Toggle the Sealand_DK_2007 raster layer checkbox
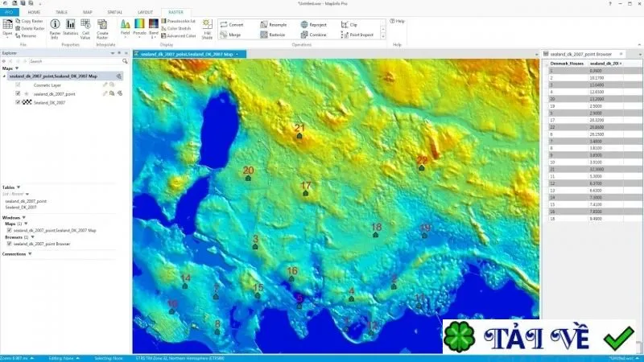Viewport: 644px width, 362px height. 18,102
